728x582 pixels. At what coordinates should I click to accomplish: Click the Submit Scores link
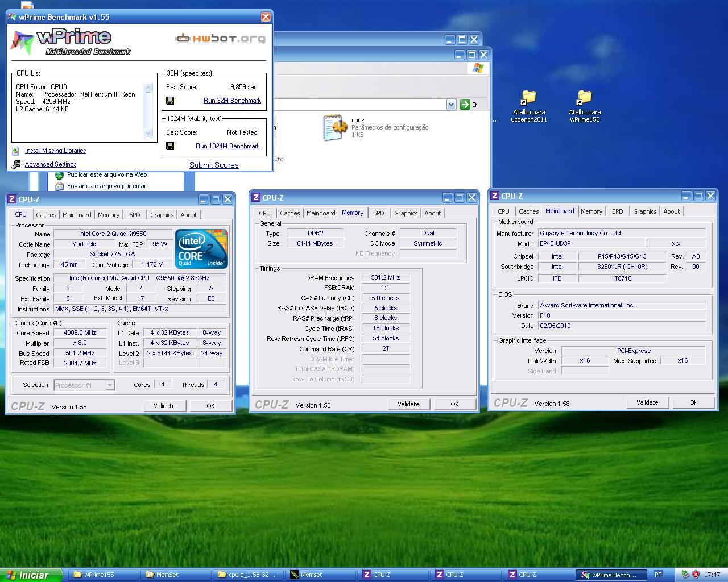(x=214, y=165)
